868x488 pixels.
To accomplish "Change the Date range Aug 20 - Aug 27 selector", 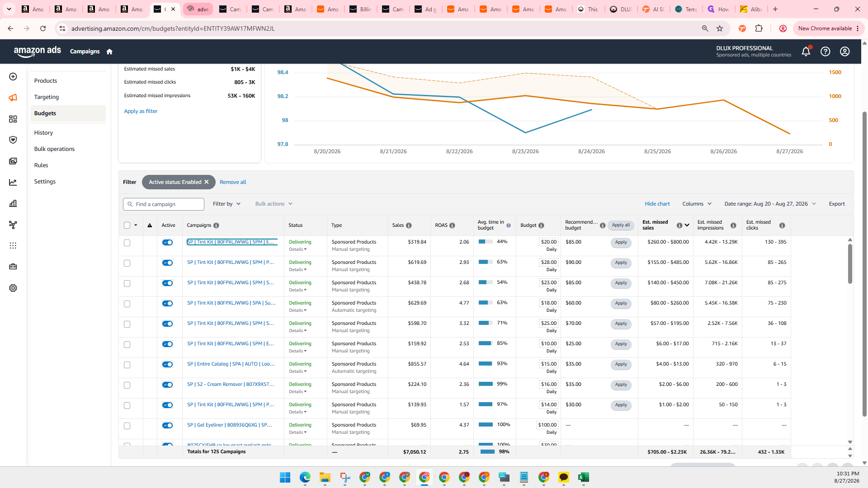I will pos(770,204).
